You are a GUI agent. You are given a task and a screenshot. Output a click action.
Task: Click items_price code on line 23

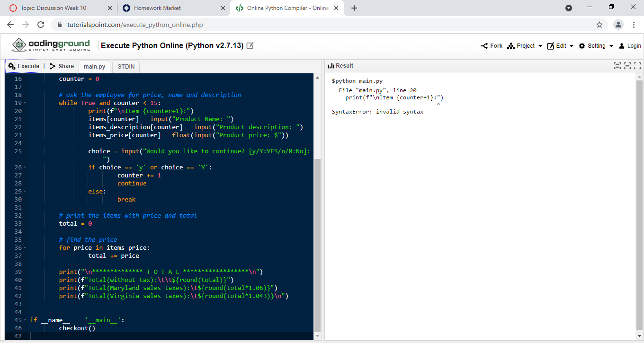(188, 135)
